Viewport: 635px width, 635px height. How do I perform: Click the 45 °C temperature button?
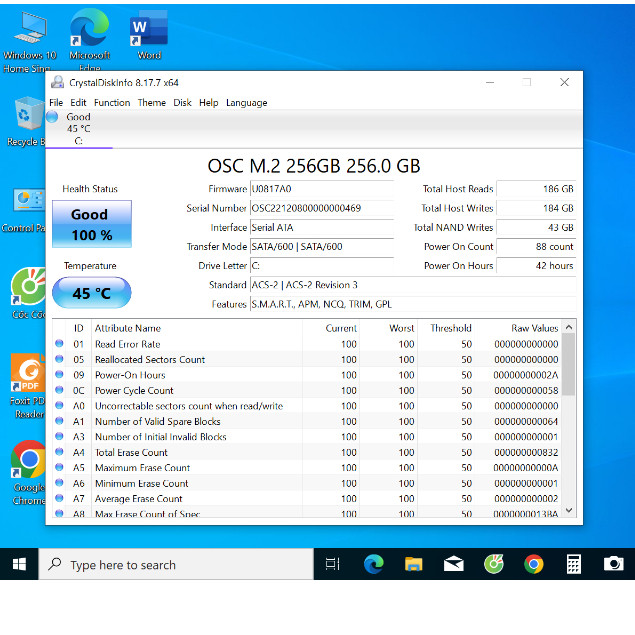[92, 293]
